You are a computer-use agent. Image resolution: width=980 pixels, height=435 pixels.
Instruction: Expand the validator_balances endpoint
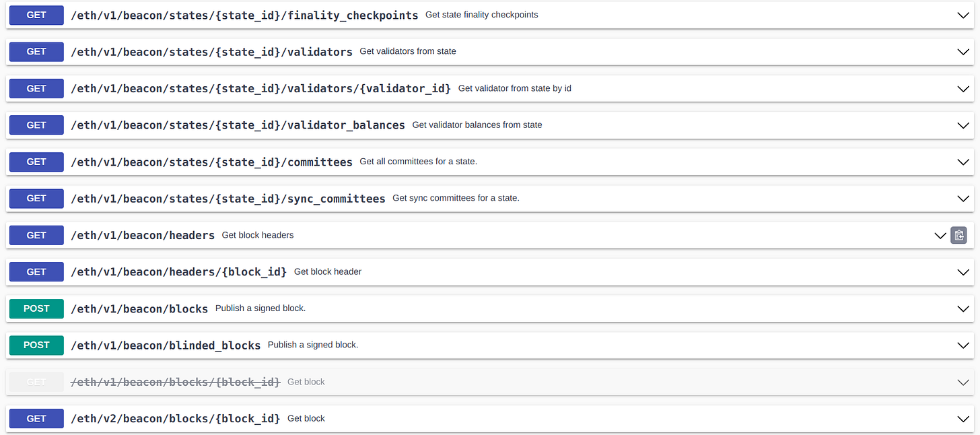click(963, 125)
